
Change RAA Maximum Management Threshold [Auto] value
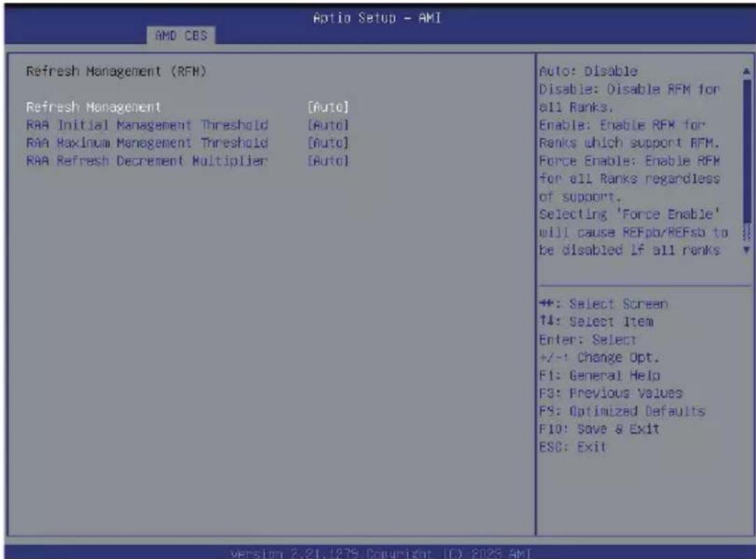click(328, 143)
